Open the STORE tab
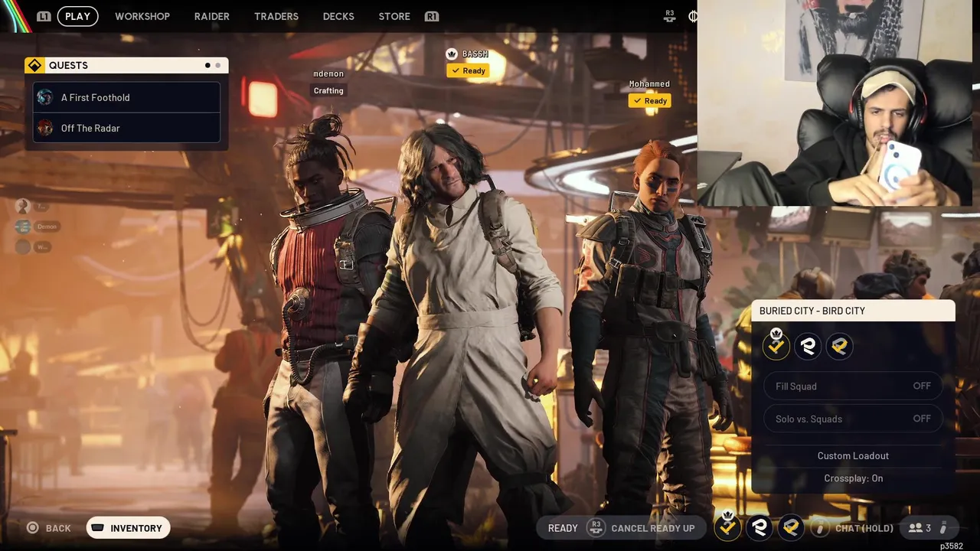Viewport: 980px width, 551px height. [x=394, y=16]
